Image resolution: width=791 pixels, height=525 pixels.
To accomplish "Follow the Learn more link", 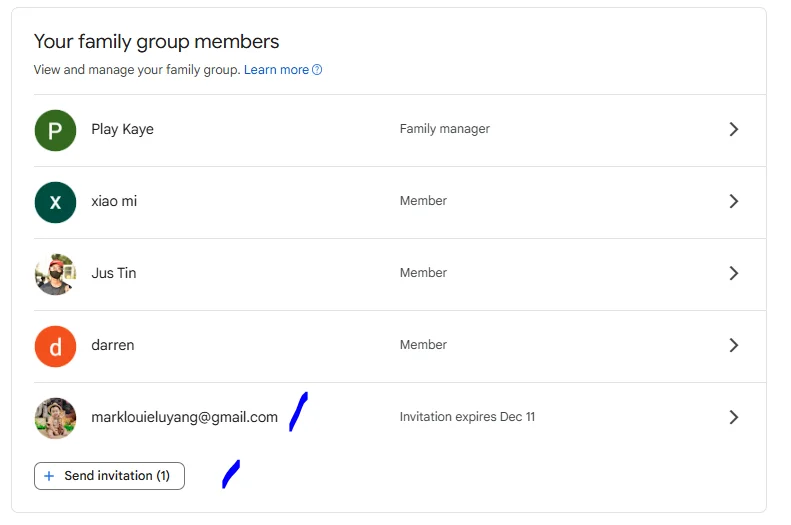I will click(x=276, y=70).
